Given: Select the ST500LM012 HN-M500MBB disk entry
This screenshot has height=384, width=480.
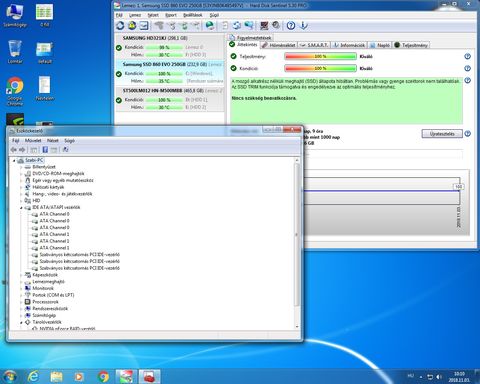Looking at the screenshot, I should 170,99.
